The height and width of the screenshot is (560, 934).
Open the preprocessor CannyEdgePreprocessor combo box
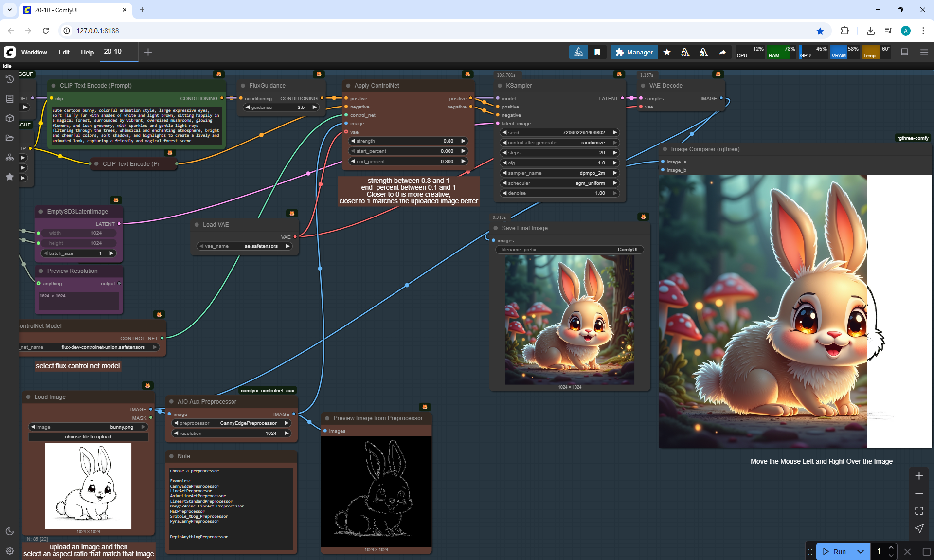tap(231, 423)
